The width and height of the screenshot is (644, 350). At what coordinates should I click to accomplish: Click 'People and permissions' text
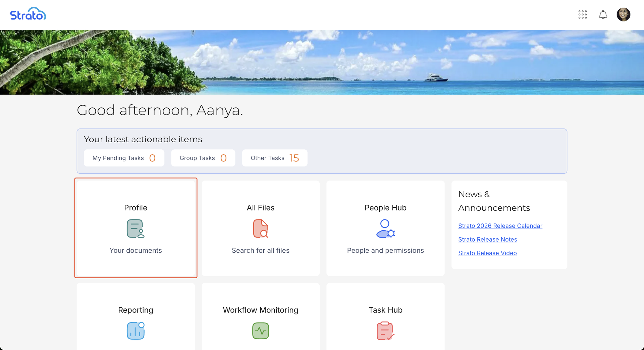click(385, 250)
